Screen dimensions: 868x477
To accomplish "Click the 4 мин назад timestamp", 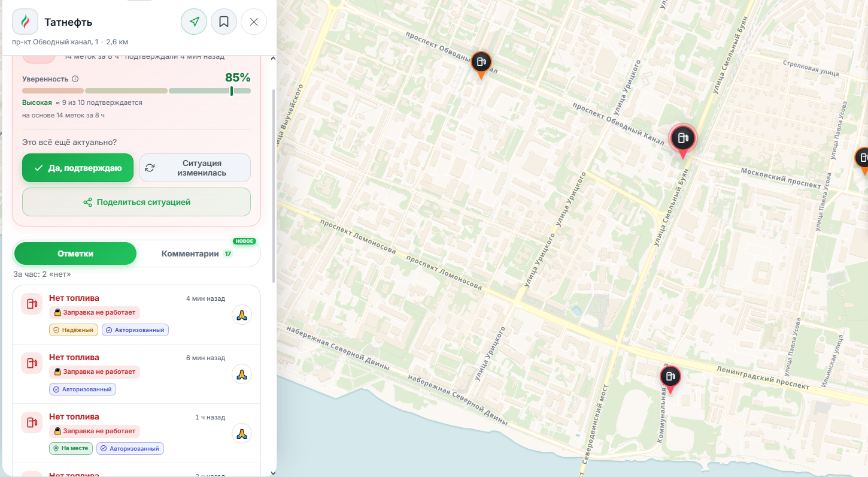I will click(x=205, y=298).
